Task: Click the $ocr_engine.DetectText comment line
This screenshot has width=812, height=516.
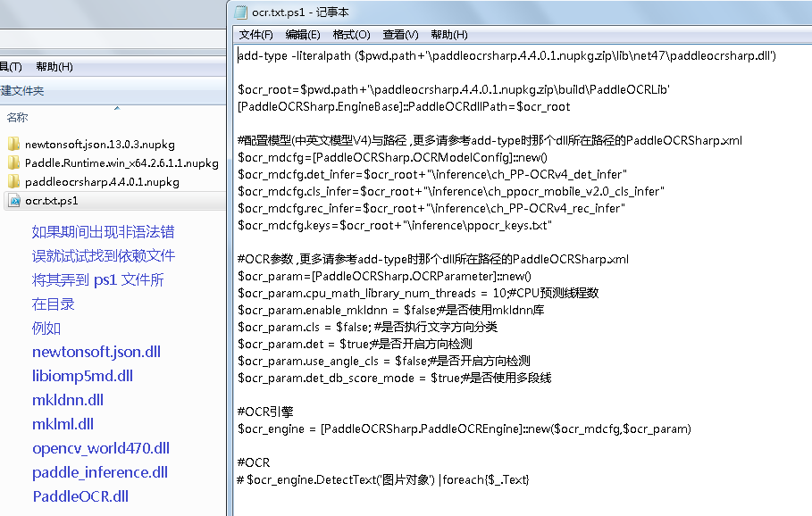Action: [x=382, y=479]
